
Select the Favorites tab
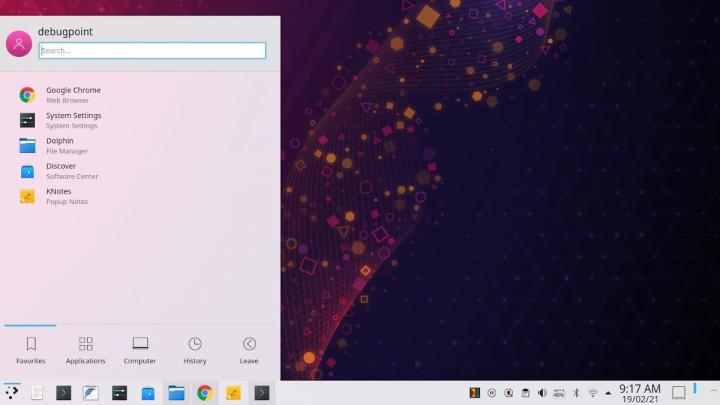[31, 349]
